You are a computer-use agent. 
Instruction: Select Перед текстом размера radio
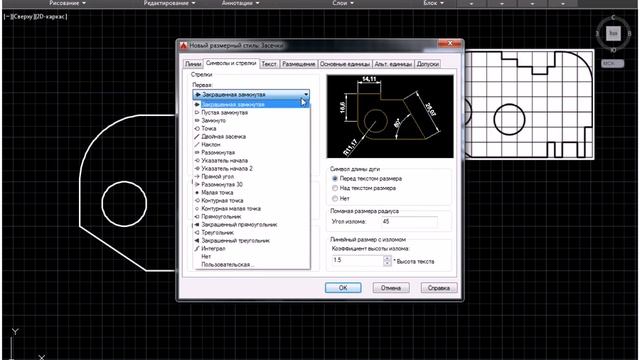(335, 178)
